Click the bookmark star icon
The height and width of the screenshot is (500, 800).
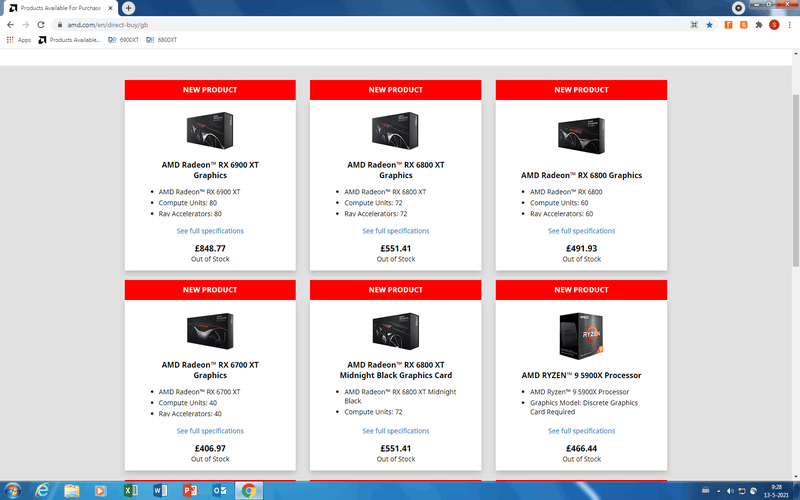pyautogui.click(x=709, y=24)
